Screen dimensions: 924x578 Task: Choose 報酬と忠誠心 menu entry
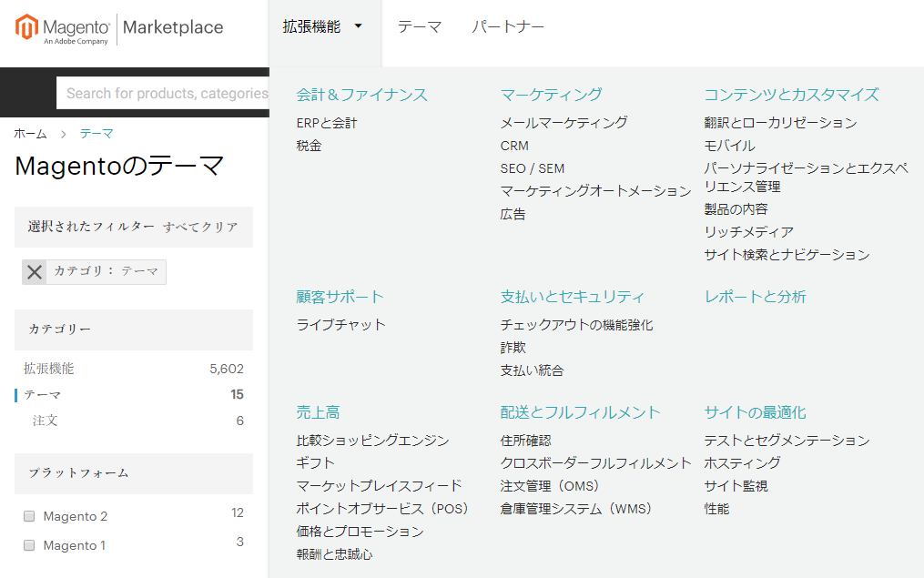pyautogui.click(x=334, y=554)
